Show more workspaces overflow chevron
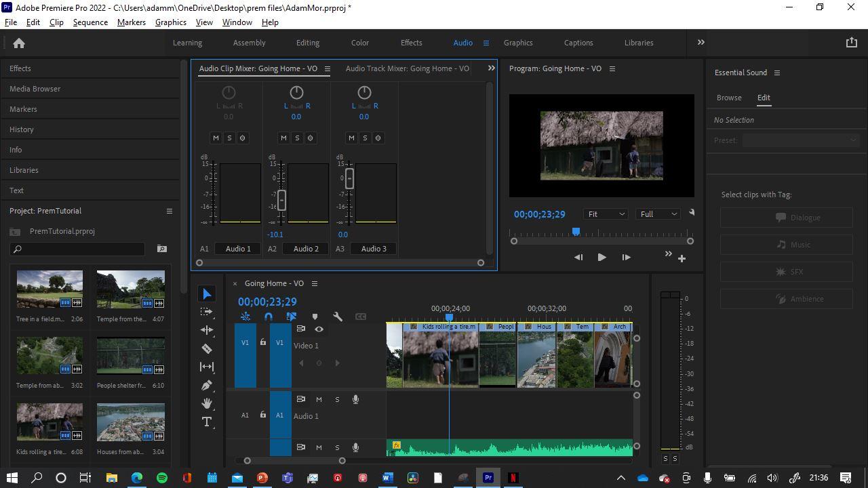This screenshot has width=868, height=488. coord(701,42)
